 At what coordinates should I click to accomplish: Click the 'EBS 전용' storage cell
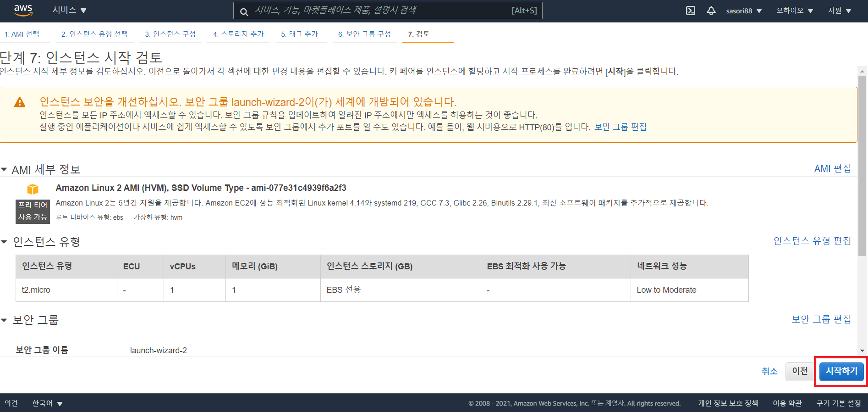coord(401,290)
